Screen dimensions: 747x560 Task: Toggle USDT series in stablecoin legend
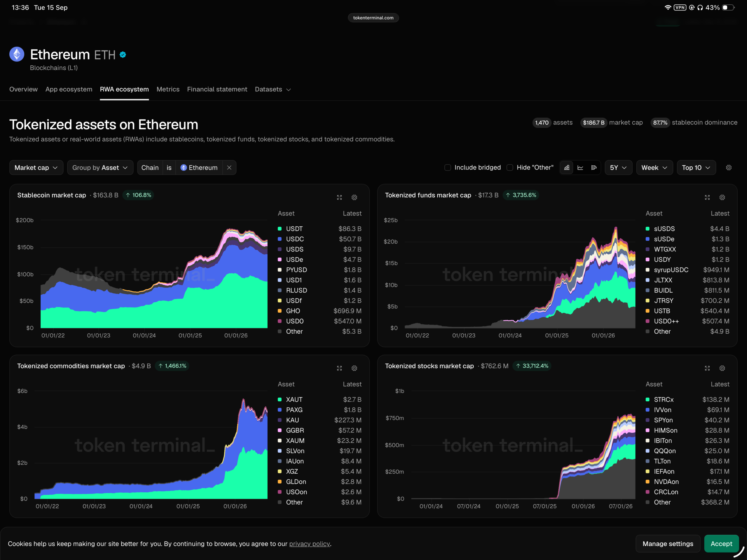click(320, 229)
